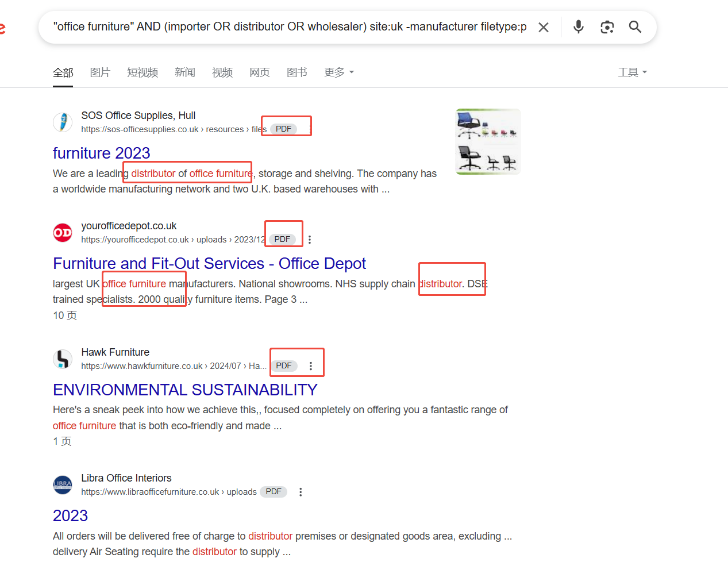Image resolution: width=728 pixels, height=562 pixels.
Task: Click the Libra Office Interiors favicon
Action: click(x=63, y=485)
